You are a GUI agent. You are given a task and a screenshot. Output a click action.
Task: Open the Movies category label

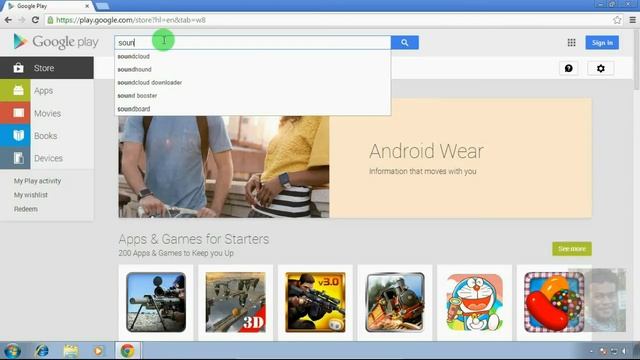47,113
